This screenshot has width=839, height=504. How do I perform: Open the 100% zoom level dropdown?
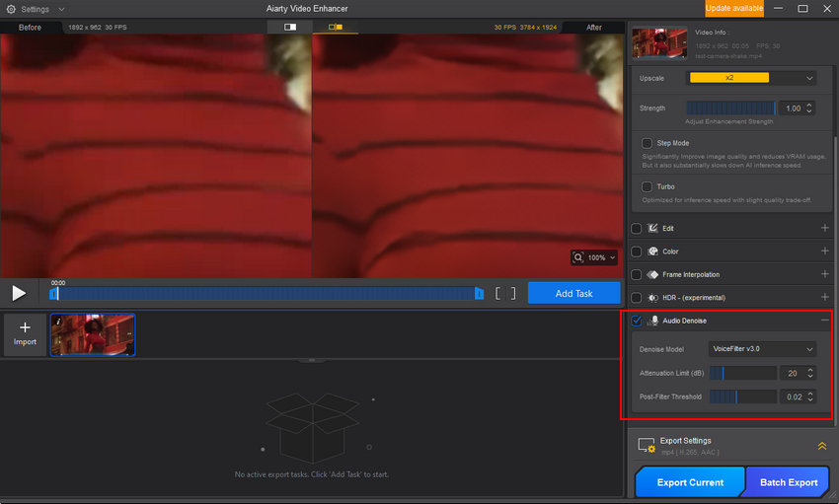602,257
